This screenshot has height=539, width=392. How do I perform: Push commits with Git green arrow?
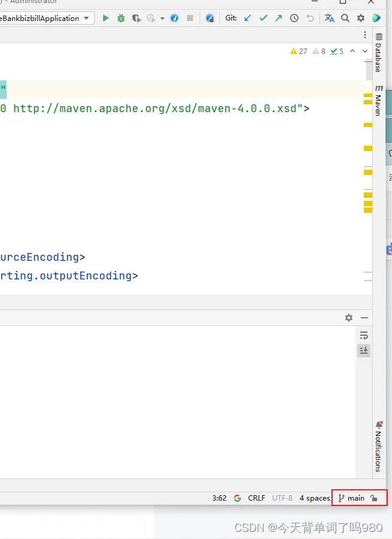click(278, 18)
